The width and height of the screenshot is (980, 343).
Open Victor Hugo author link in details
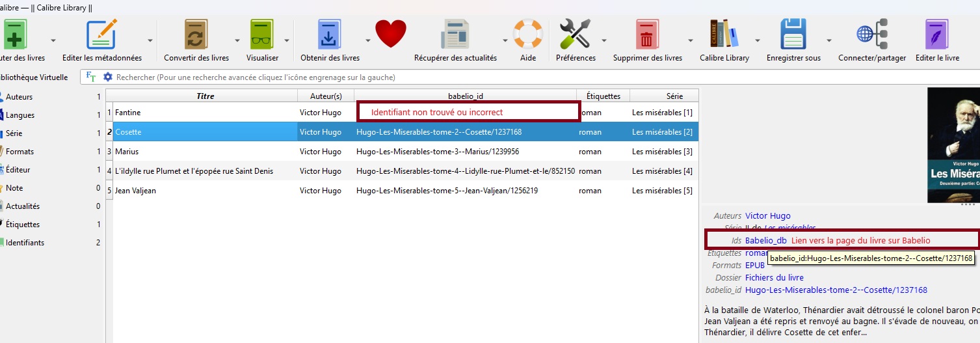(x=767, y=215)
